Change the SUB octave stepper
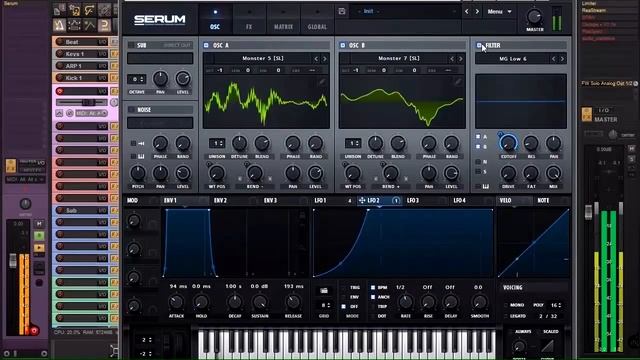 pos(136,79)
